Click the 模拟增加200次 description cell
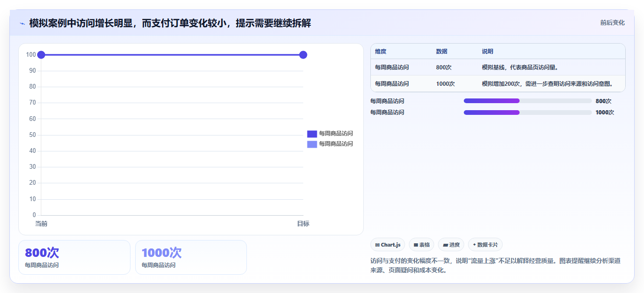The image size is (644, 293). click(548, 84)
